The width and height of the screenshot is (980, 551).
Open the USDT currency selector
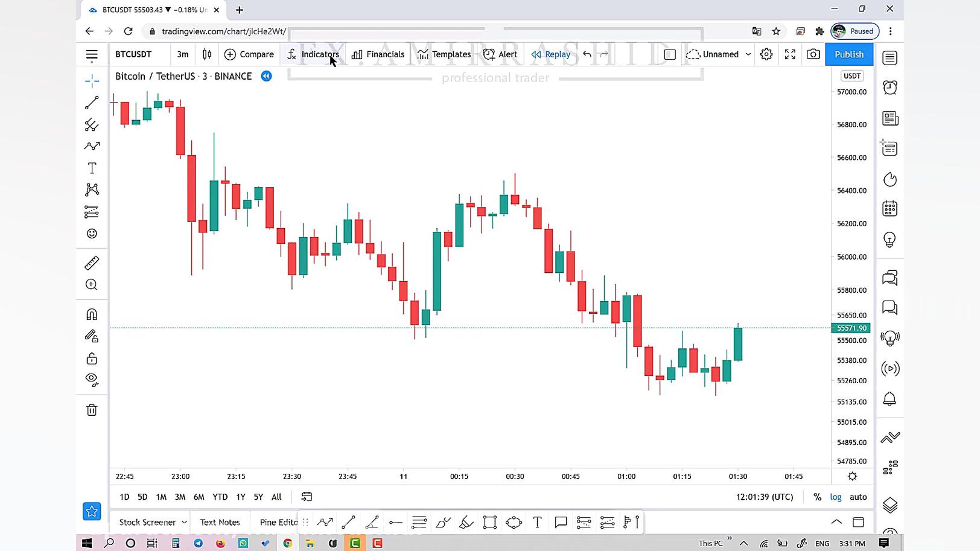click(852, 76)
